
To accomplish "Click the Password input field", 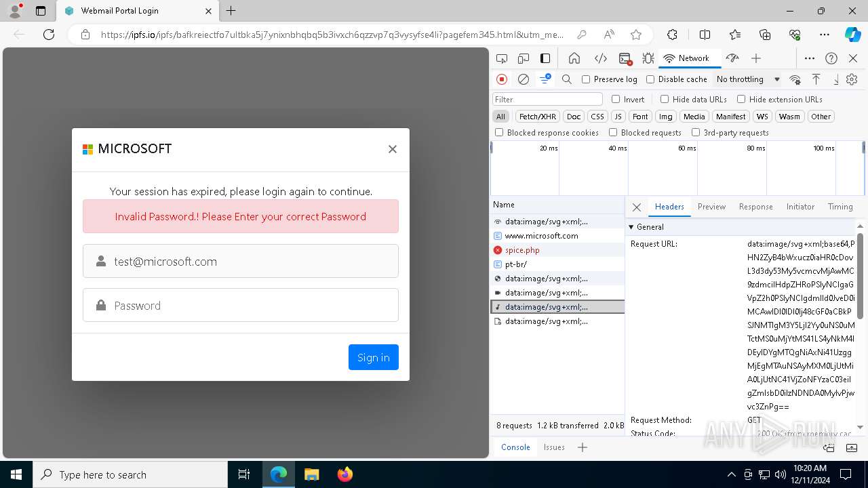I will 241,305.
